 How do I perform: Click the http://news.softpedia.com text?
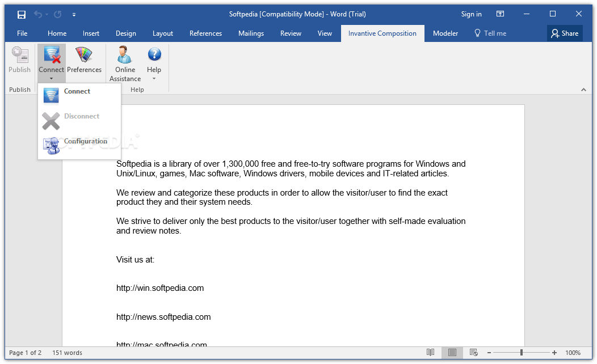(x=163, y=317)
